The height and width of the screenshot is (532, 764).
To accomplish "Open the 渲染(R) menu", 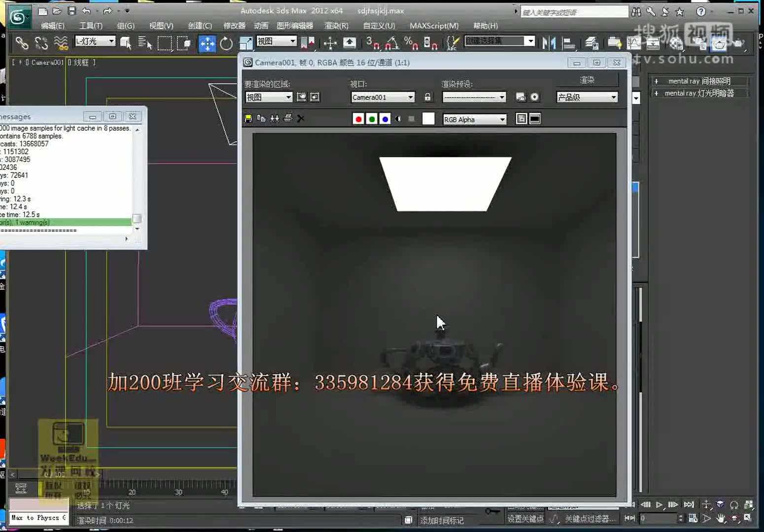I will point(336,26).
